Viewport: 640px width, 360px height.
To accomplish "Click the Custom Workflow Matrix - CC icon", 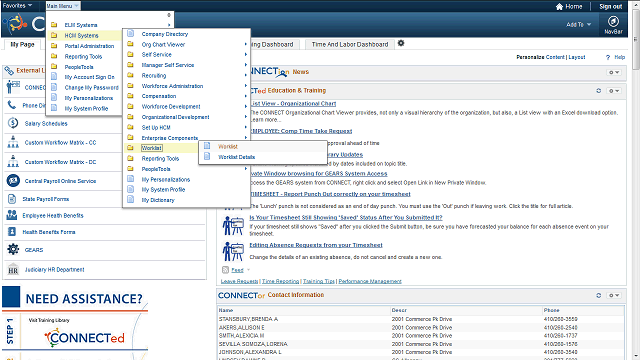I will point(13,142).
